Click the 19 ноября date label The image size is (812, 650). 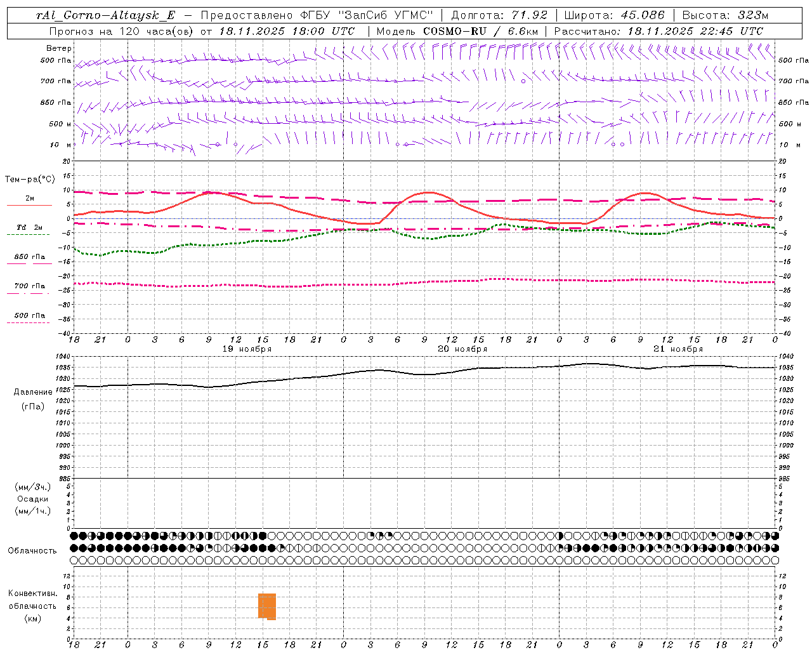point(247,349)
